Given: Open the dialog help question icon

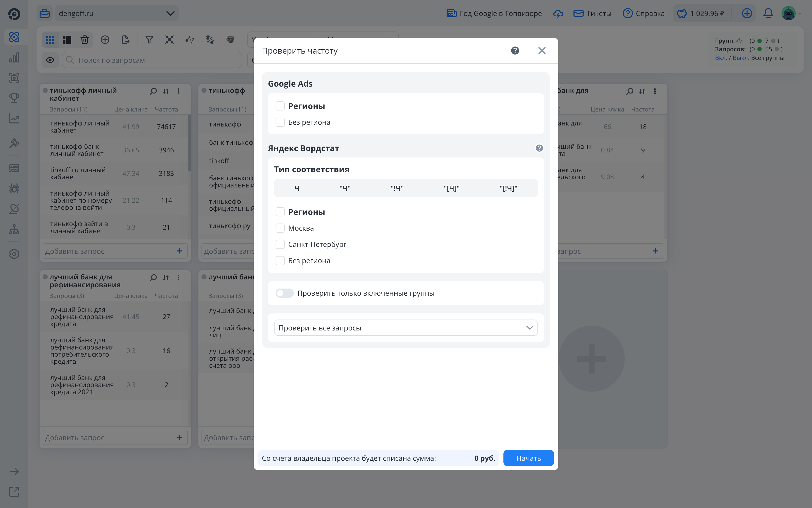Looking at the screenshot, I should 515,51.
